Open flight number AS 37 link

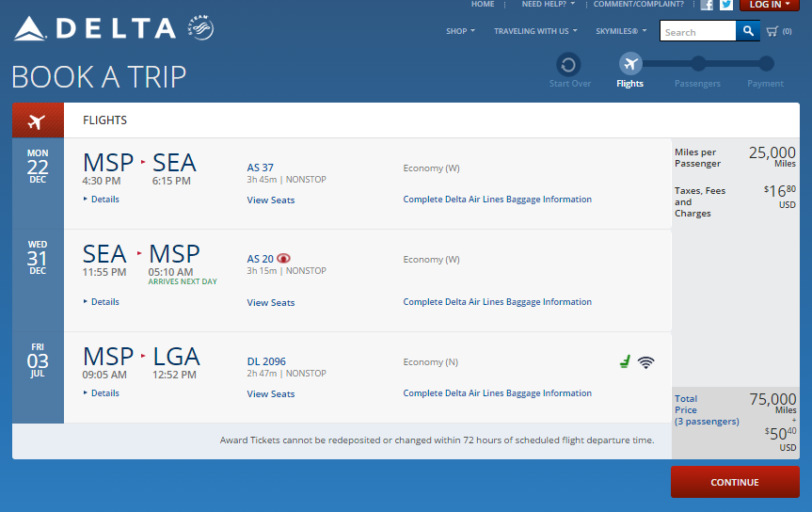click(x=260, y=168)
